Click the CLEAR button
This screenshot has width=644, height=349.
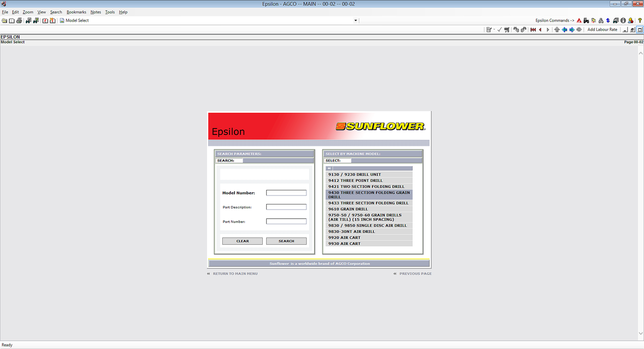click(x=243, y=241)
